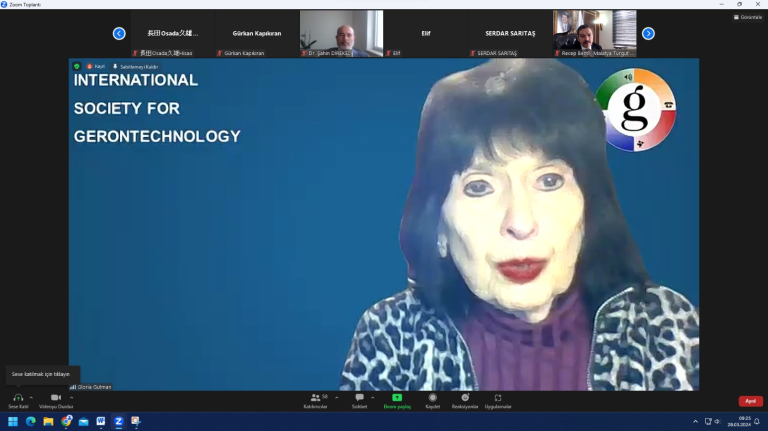Expand audio options arrow beside Sese Katıl
This screenshot has height=431, width=768.
[32, 397]
